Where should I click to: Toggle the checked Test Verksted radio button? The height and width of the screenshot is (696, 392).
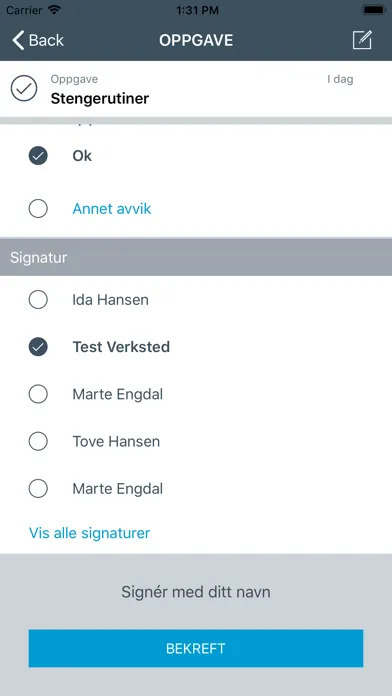pos(38,347)
